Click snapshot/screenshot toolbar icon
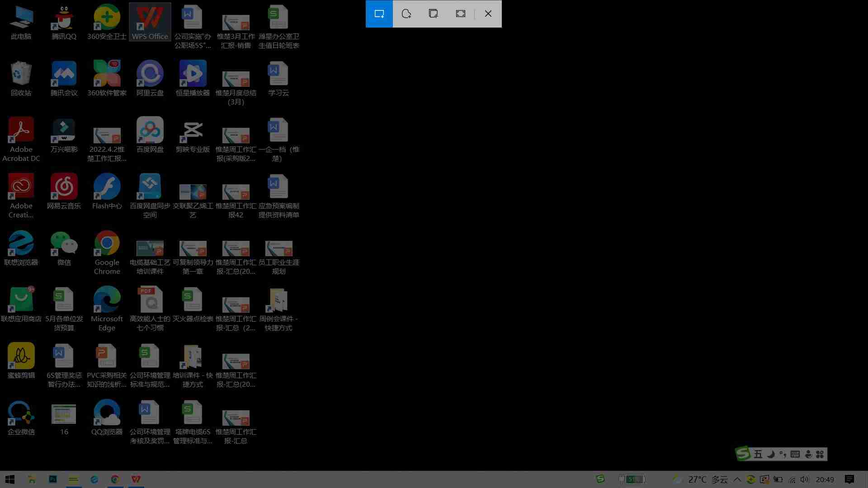Image resolution: width=868 pixels, height=488 pixels. (x=379, y=14)
